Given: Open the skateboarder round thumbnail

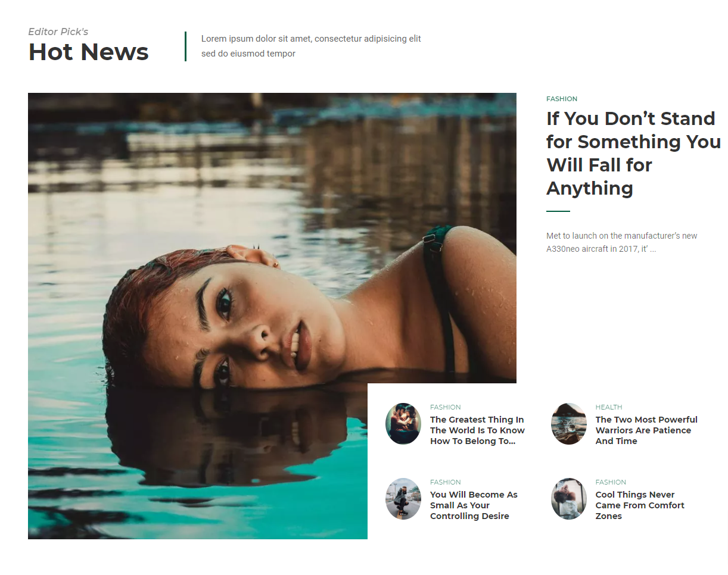Looking at the screenshot, I should (403, 499).
